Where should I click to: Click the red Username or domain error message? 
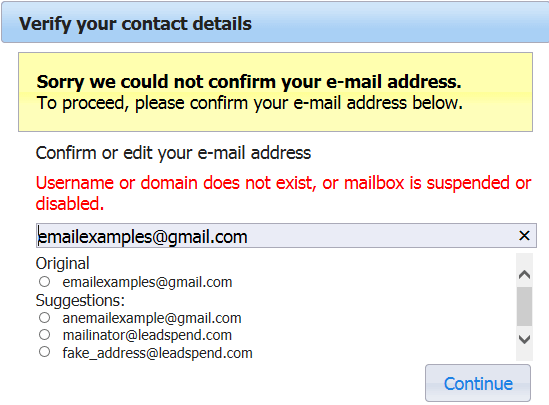pos(284,193)
